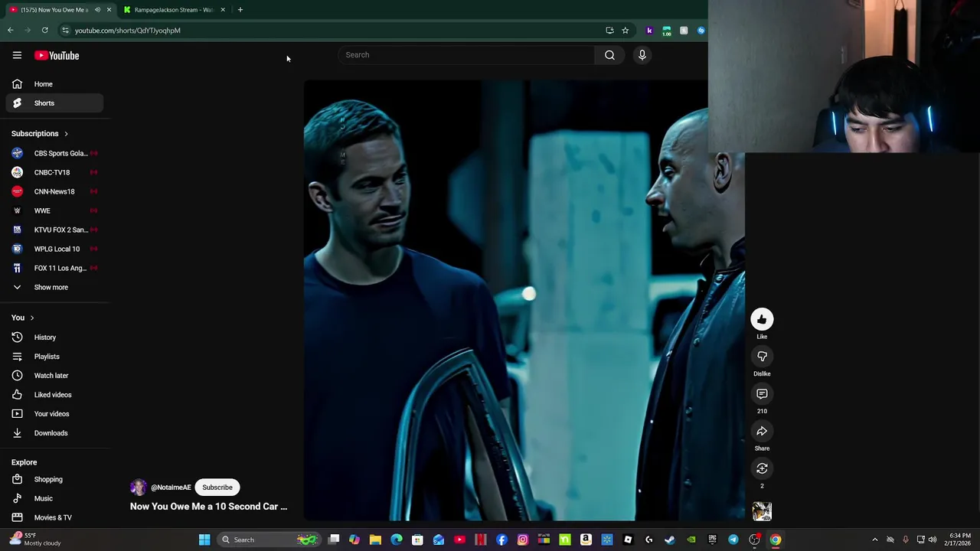Open Home in the YouTube sidebar
The height and width of the screenshot is (551, 980).
click(54, 84)
